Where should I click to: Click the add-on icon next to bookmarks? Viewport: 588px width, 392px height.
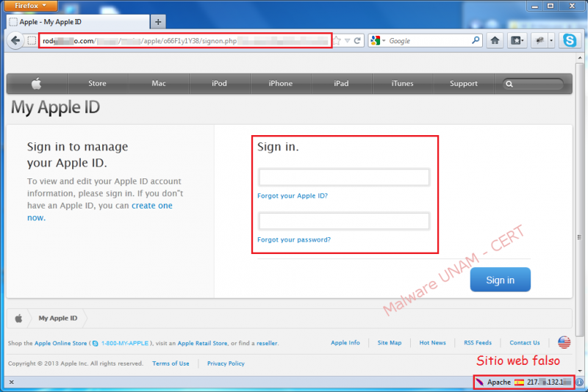tap(539, 40)
